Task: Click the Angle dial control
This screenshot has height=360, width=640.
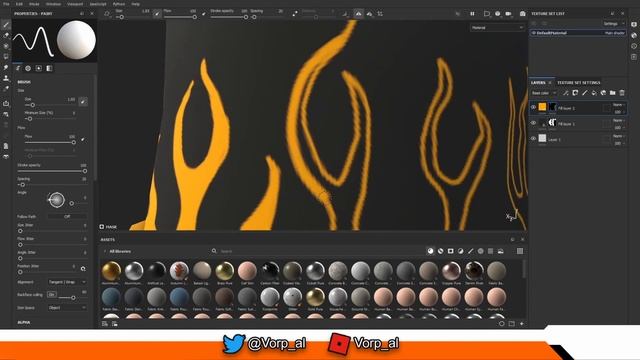Action: point(56,200)
